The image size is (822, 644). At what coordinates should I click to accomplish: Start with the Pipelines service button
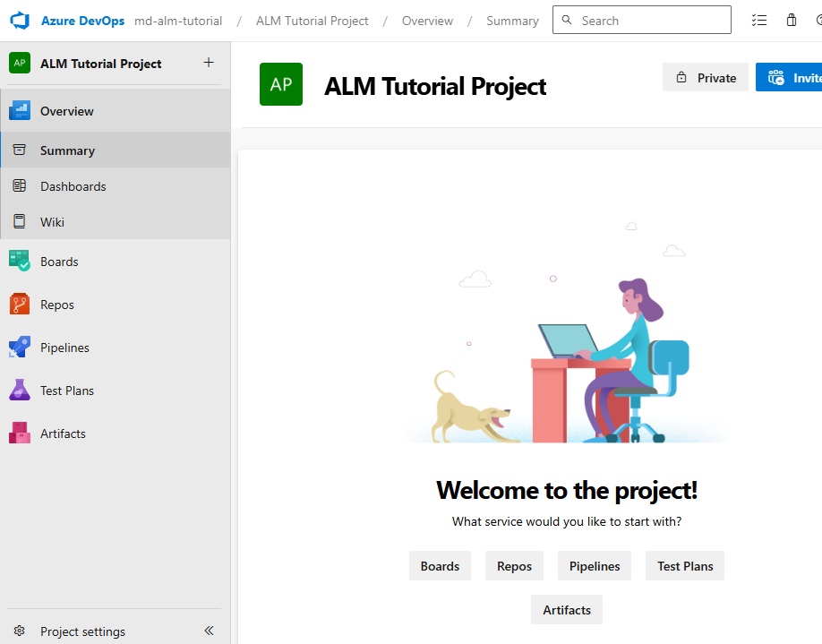click(595, 565)
